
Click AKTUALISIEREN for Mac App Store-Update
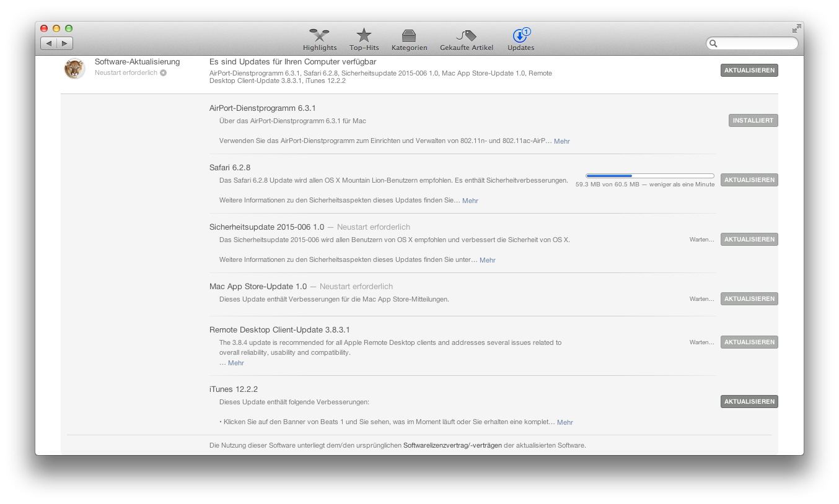(x=749, y=299)
